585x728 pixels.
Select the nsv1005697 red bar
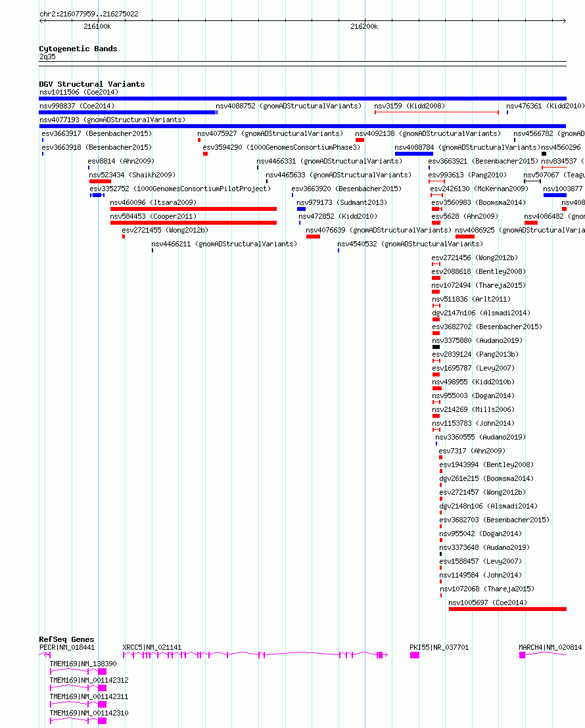(507, 609)
